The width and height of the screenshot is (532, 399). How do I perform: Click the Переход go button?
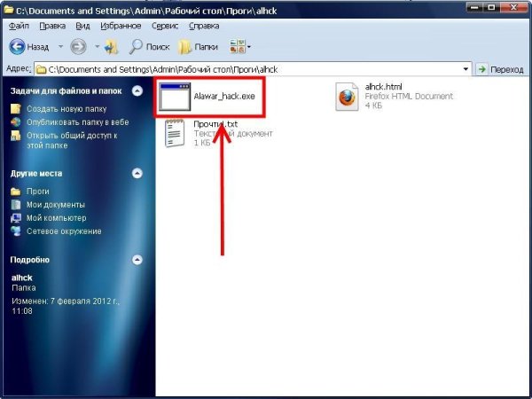(501, 69)
